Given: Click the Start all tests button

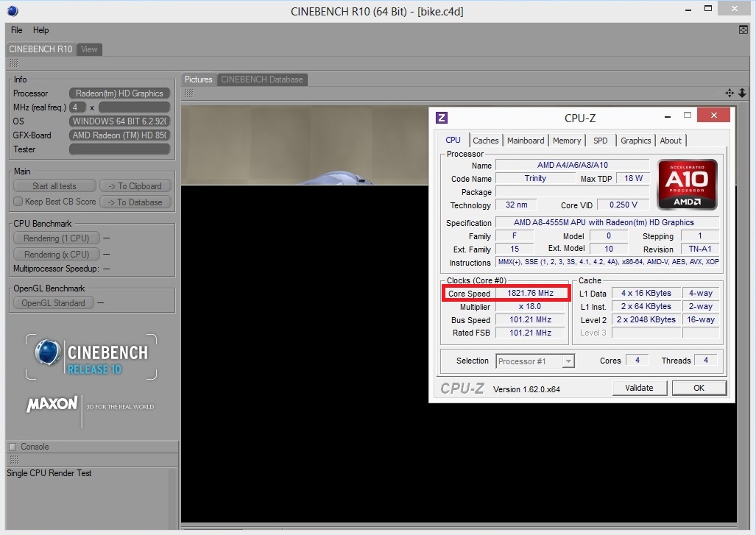Looking at the screenshot, I should click(54, 186).
